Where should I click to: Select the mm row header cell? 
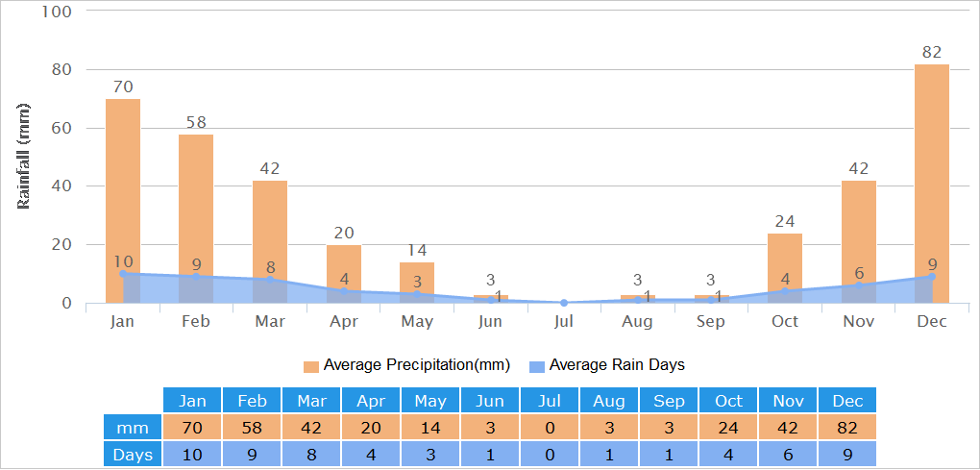click(134, 427)
